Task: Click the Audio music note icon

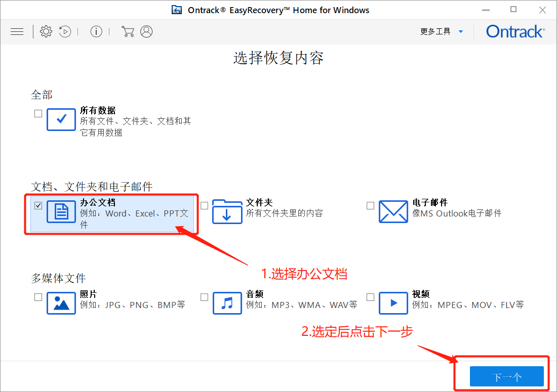Action: click(x=227, y=303)
